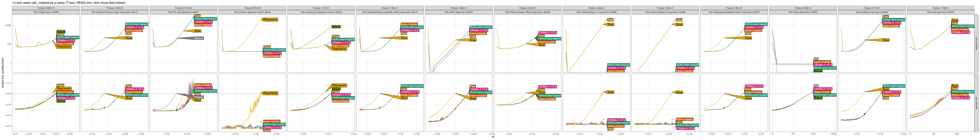Image resolution: width=980 pixels, height=140 pixels.
Task: Click the 'Test: setDT improved in #5427' header
Action: tap(459, 12)
